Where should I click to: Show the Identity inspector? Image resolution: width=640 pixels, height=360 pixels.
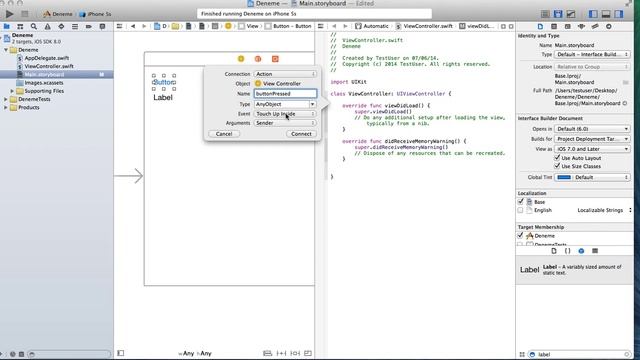(568, 27)
